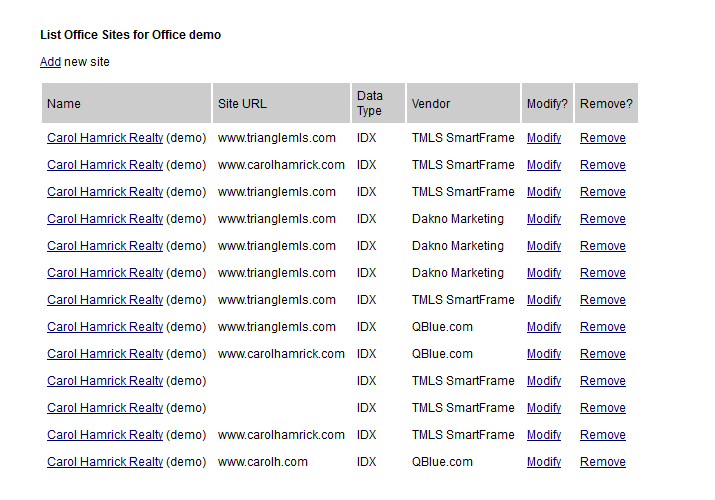Open Carol Hamrick Realty link for www.carolh.com
The image size is (715, 500).
[105, 462]
